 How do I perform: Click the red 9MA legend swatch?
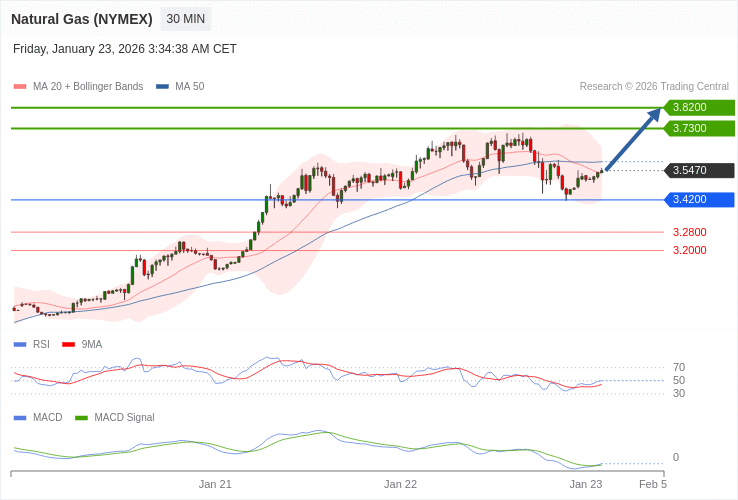pyautogui.click(x=69, y=345)
